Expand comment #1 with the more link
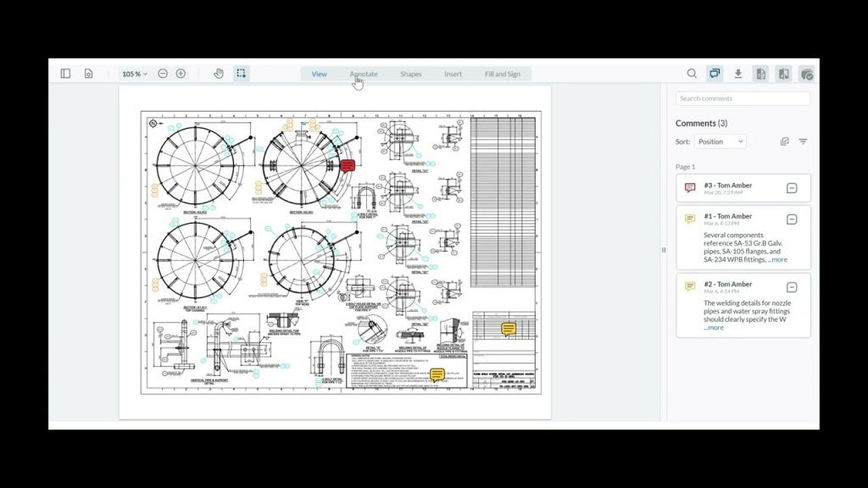Screen dimensions: 868x488 pyautogui.click(x=778, y=260)
